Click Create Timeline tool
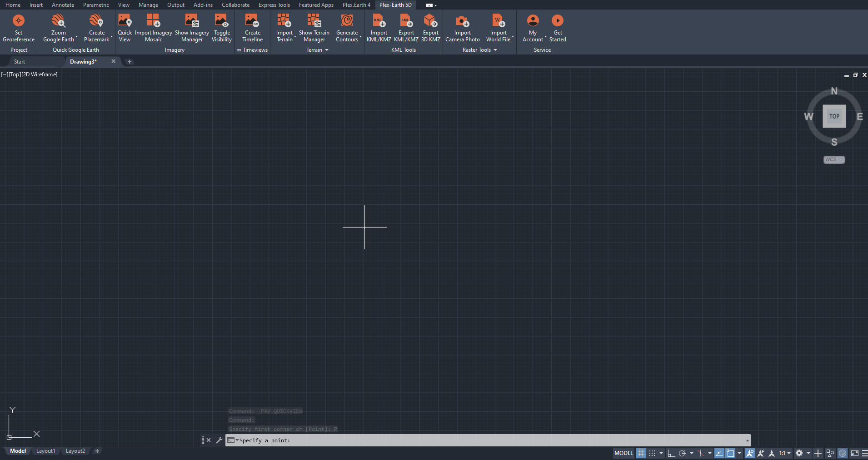 click(x=253, y=28)
